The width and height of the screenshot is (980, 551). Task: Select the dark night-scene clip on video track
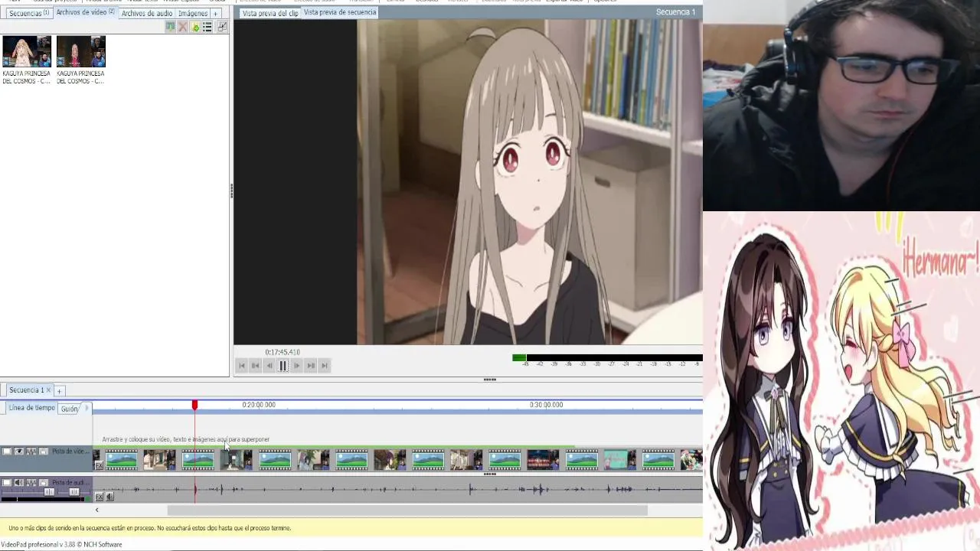(543, 460)
